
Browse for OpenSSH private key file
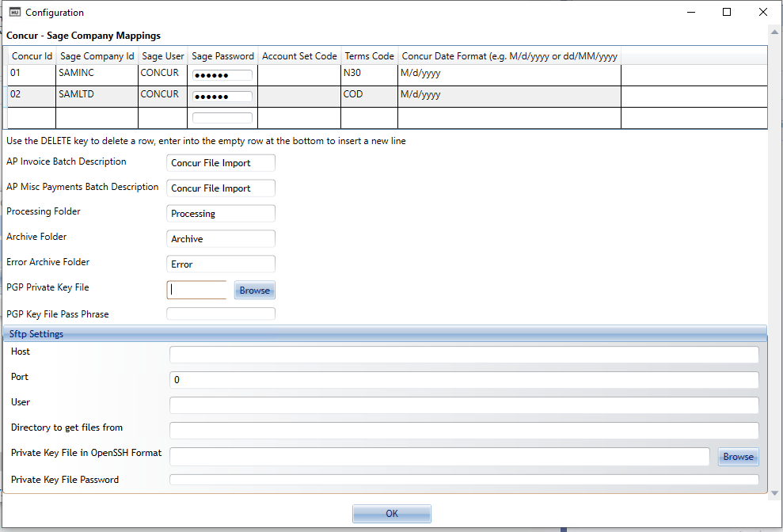pos(738,457)
